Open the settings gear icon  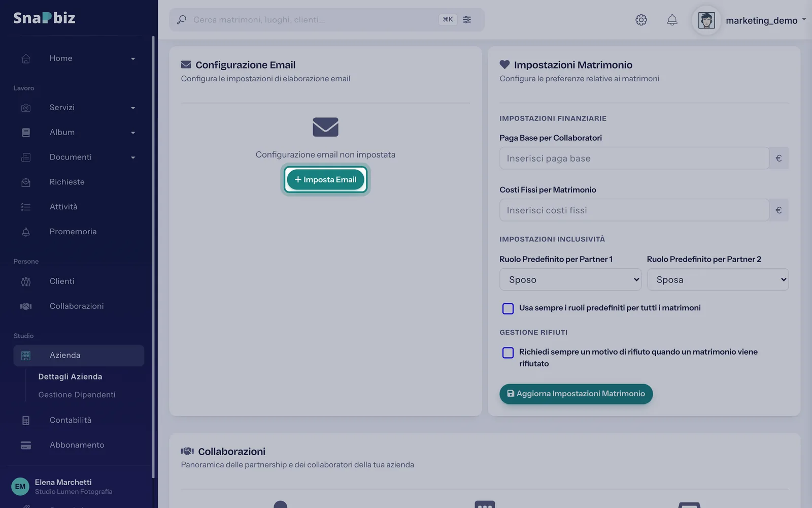(x=641, y=20)
